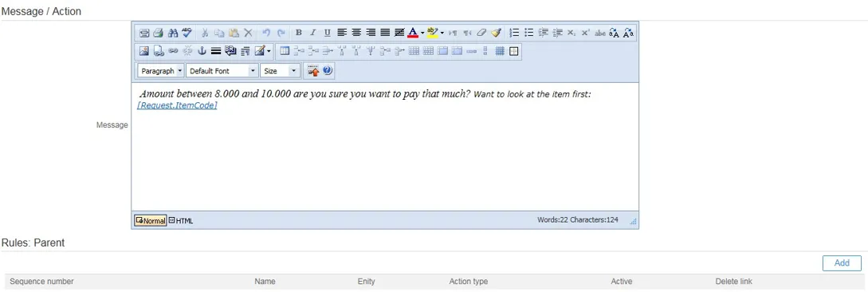Open the highlight color dropdown arrow
The width and height of the screenshot is (868, 292).
pos(442,34)
